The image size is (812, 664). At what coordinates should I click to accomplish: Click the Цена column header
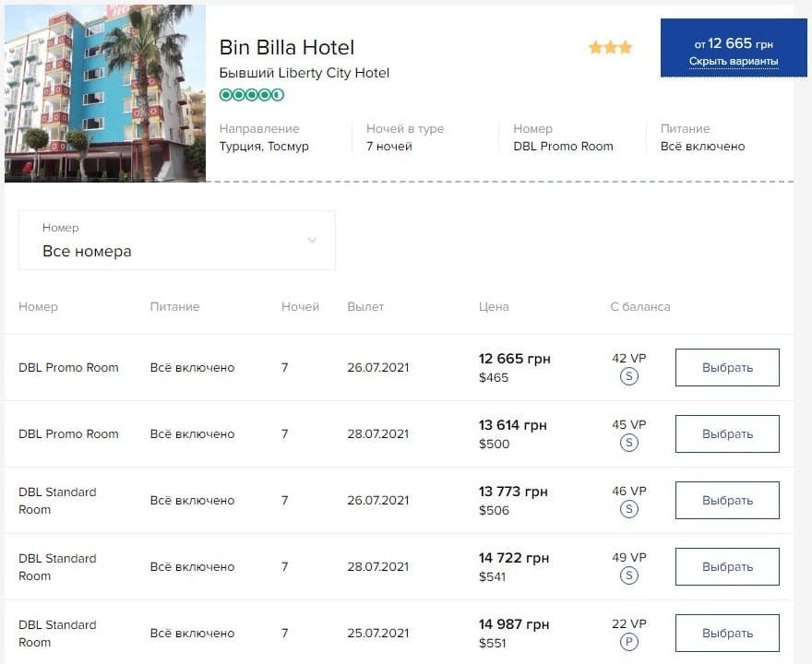point(494,306)
